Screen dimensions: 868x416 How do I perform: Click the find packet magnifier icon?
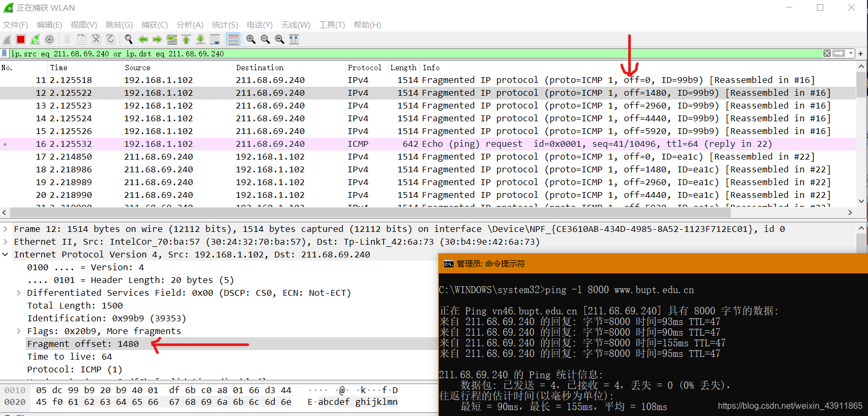coord(129,39)
